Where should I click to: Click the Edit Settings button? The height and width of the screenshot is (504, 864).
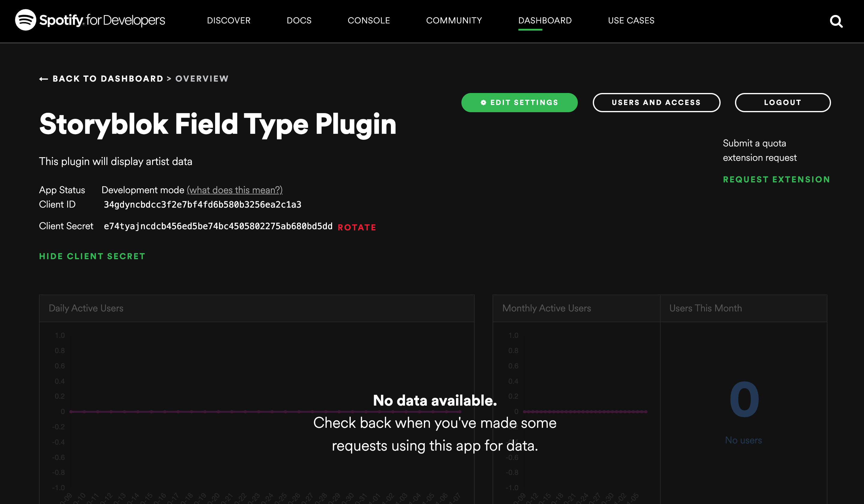coord(519,103)
